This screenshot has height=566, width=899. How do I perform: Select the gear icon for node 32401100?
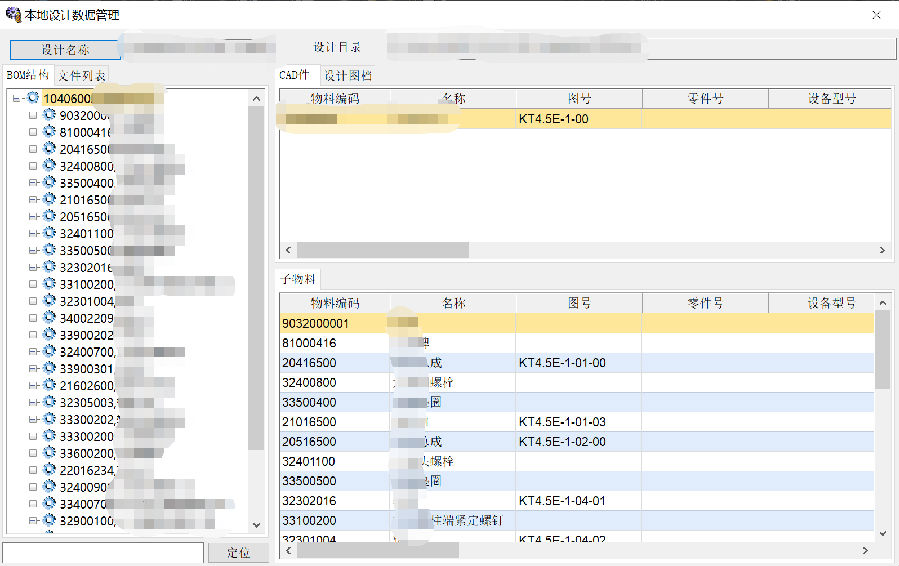(x=49, y=233)
